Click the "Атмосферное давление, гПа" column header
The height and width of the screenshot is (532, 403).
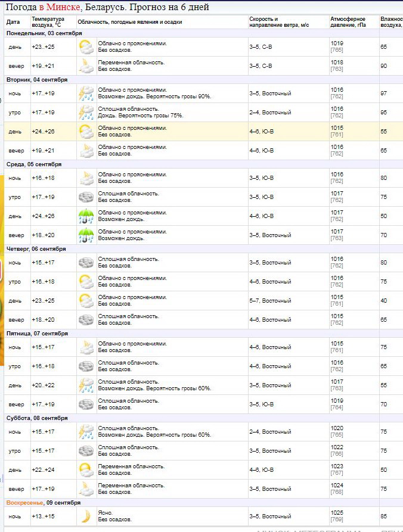(349, 22)
